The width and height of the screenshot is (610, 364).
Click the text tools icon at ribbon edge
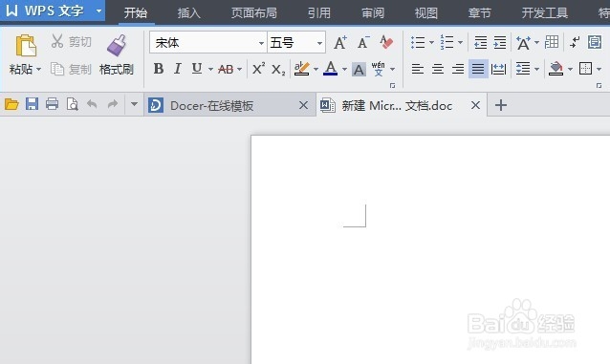(x=595, y=42)
